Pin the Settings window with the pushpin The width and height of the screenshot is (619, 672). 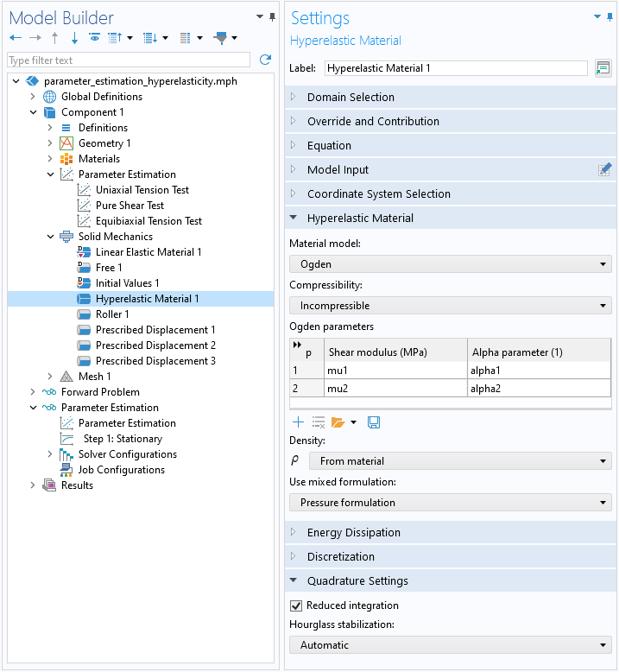point(610,17)
